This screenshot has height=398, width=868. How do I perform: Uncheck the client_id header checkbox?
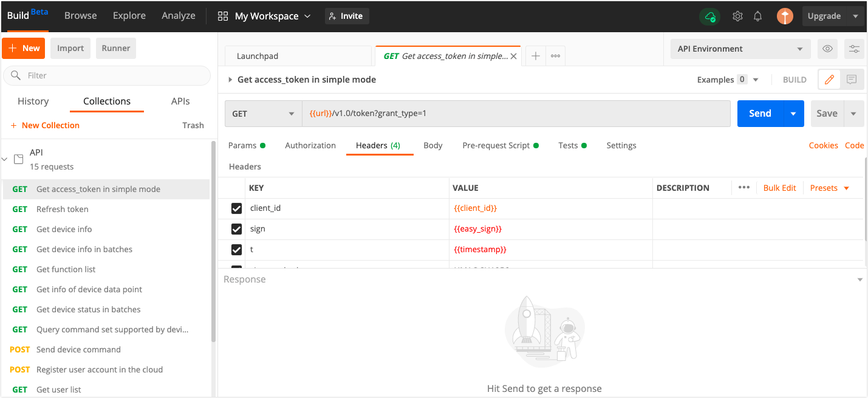pyautogui.click(x=237, y=208)
